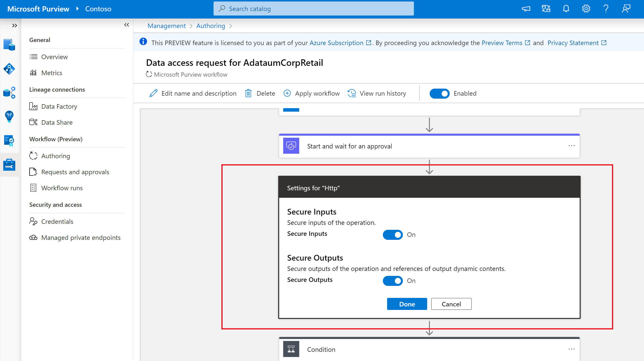Click the Credentials person-key icon
The image size is (644, 361).
coord(33,222)
